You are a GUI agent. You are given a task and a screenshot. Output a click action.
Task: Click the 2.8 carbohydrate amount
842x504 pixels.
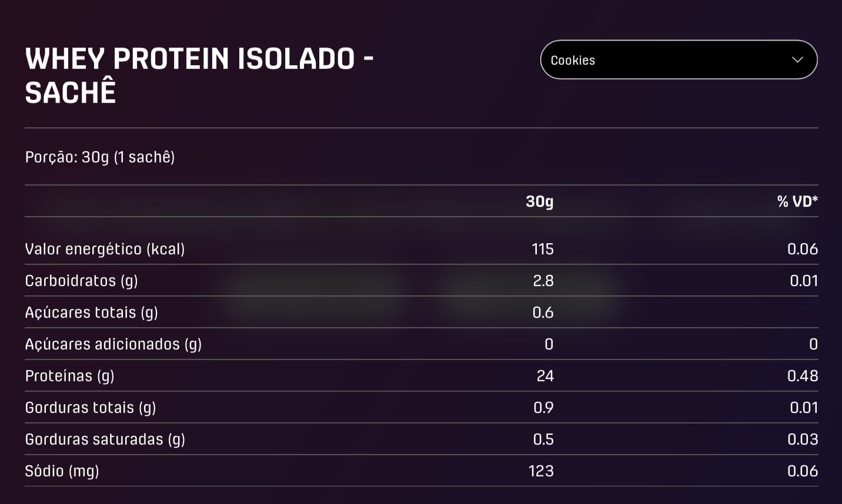pyautogui.click(x=543, y=281)
